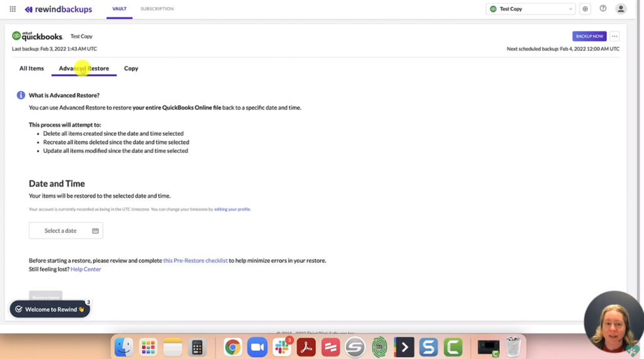This screenshot has width=644, height=359.
Task: Go to the Subscription page
Action: (x=157, y=9)
